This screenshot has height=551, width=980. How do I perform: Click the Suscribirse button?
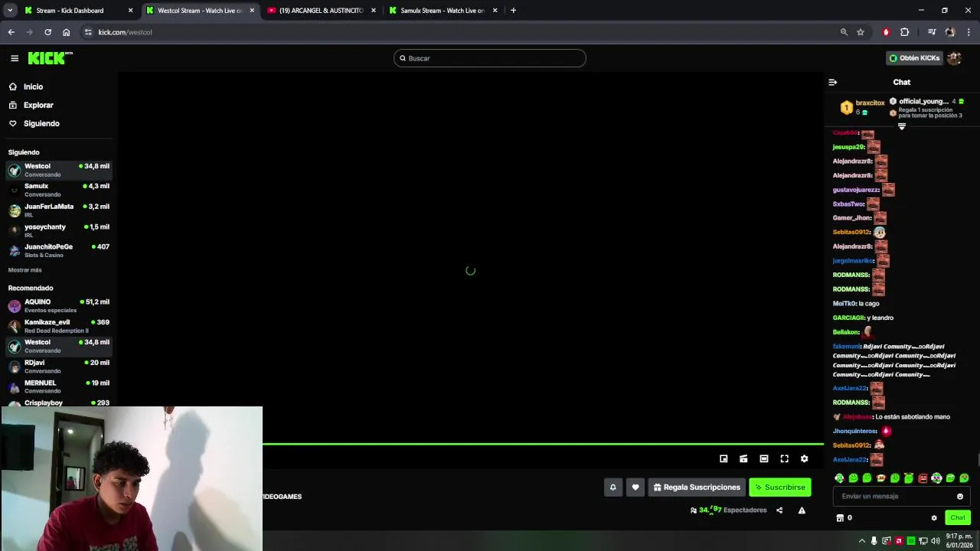coord(780,487)
